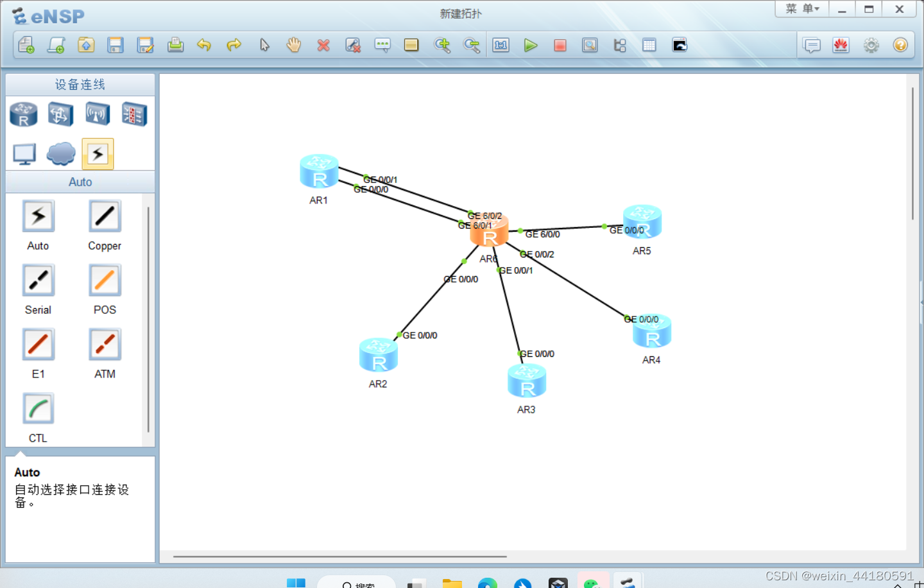
Task: Save the current topology
Action: tap(115, 45)
